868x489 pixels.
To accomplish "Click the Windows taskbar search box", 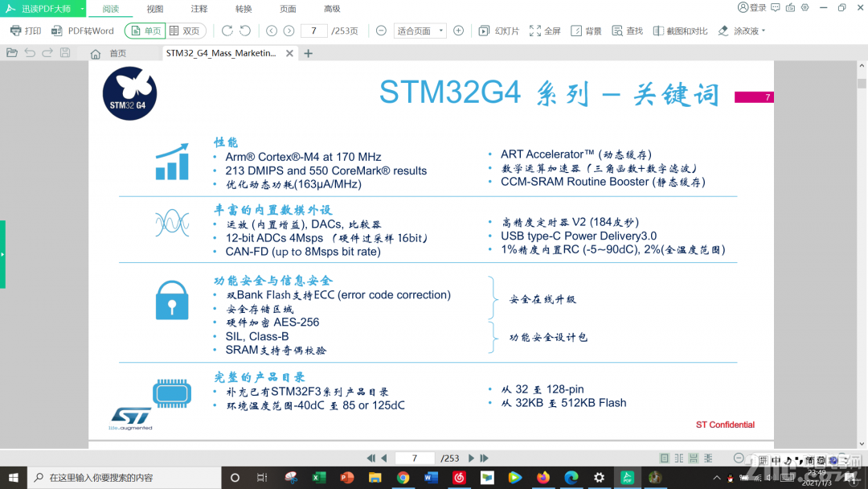I will 124,478.
